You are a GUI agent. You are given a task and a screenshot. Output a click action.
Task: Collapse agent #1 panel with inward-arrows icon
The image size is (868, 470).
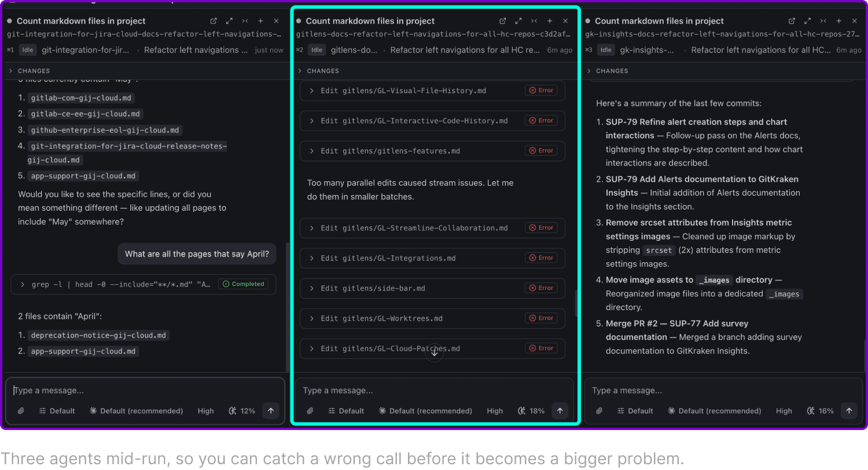(x=245, y=21)
